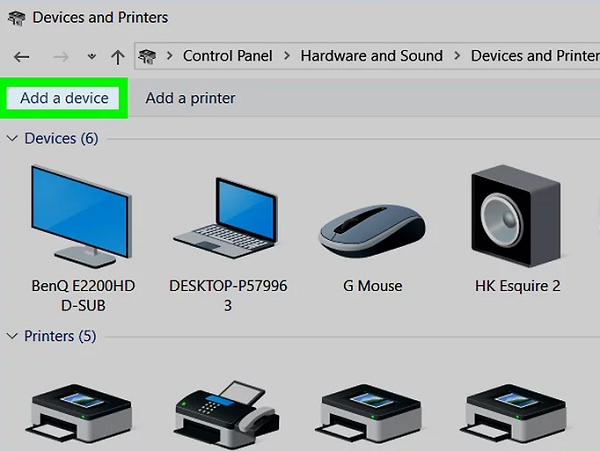The image size is (600, 451).
Task: Click the HK Esquire 2 label
Action: (x=518, y=286)
